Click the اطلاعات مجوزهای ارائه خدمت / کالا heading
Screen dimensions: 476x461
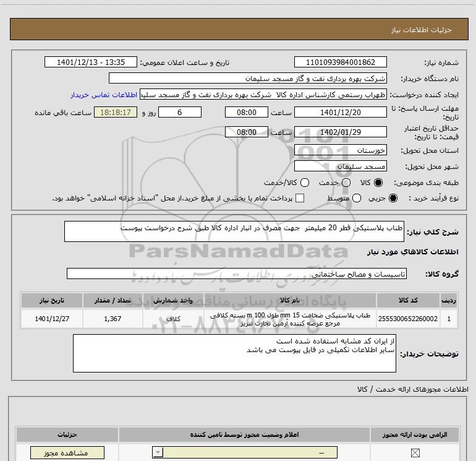412,389
